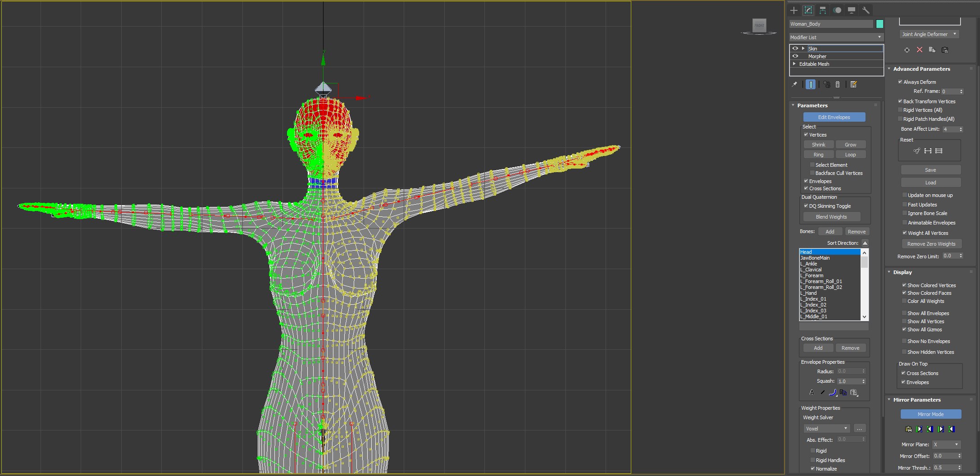980x476 pixels.
Task: Click Reset Selected Verts icon
Action: tap(917, 151)
